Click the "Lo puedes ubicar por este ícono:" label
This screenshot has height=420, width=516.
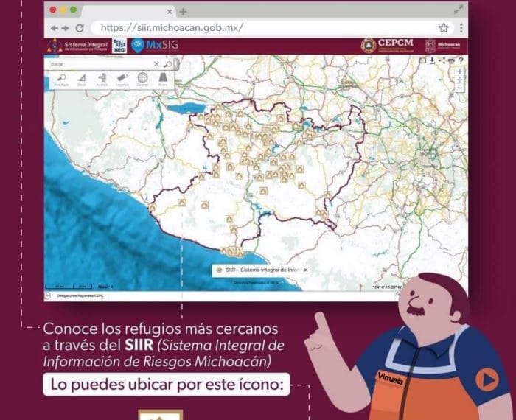pos(167,384)
